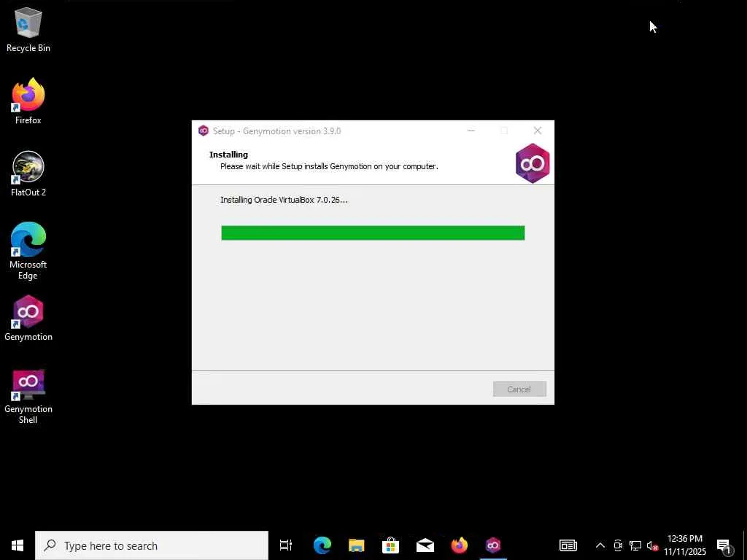
Task: Open network status tray icon
Action: (635, 545)
